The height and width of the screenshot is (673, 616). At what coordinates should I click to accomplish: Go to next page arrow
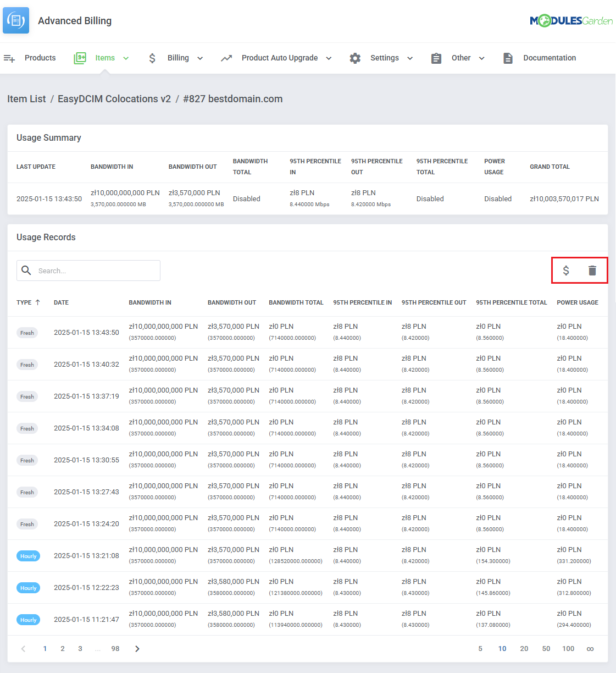pyautogui.click(x=137, y=649)
